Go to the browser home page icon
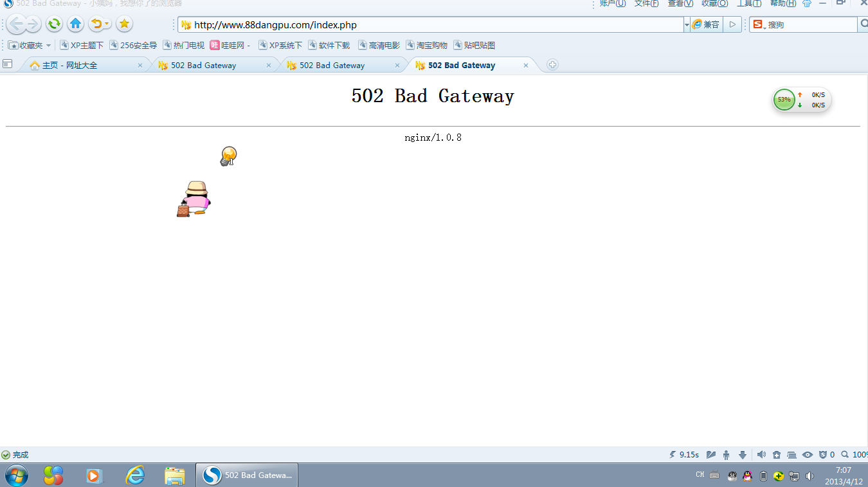Image resolution: width=868 pixels, height=487 pixels. [76, 24]
